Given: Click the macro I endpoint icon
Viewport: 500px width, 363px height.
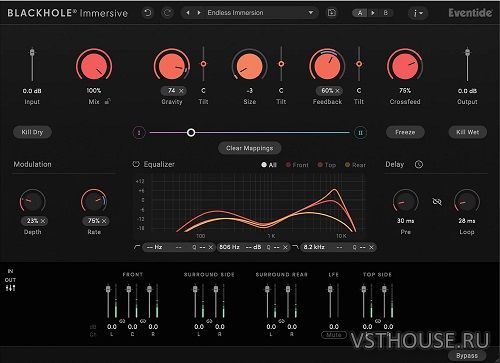Looking at the screenshot, I should 139,133.
